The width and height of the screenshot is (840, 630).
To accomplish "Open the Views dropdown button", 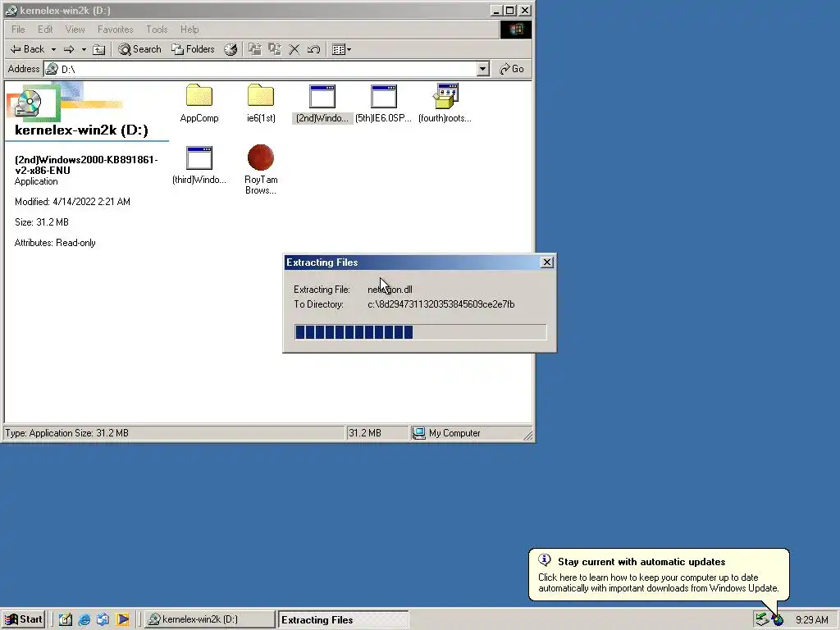I will point(341,49).
